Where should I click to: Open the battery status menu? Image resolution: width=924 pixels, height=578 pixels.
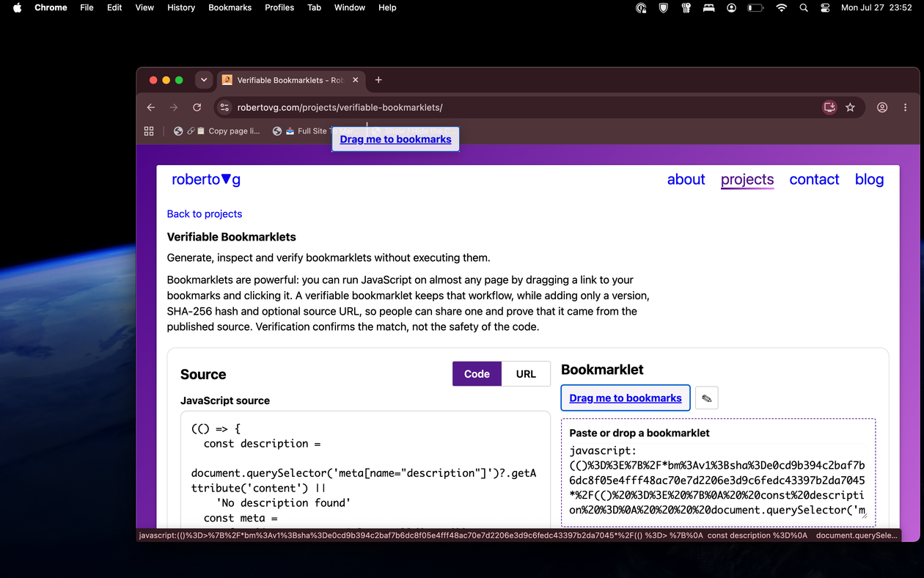click(x=755, y=7)
